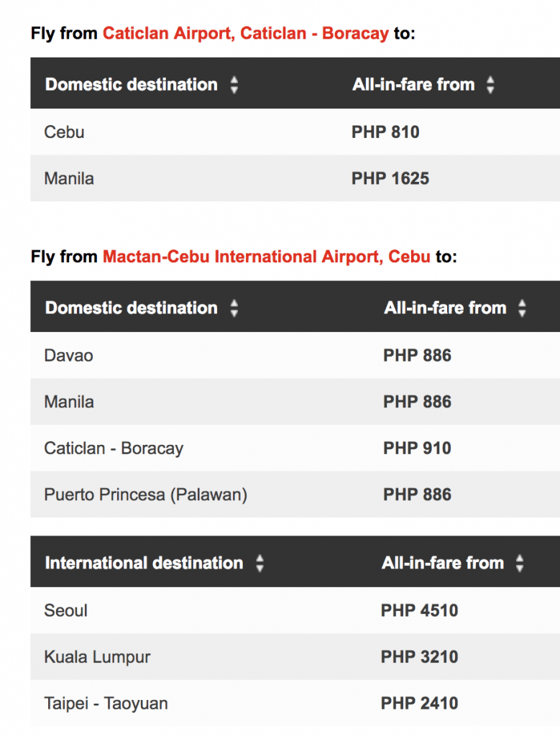Click the Caticlan Airport, Caticlan - Boracay link
The image size is (560, 736).
tap(245, 33)
